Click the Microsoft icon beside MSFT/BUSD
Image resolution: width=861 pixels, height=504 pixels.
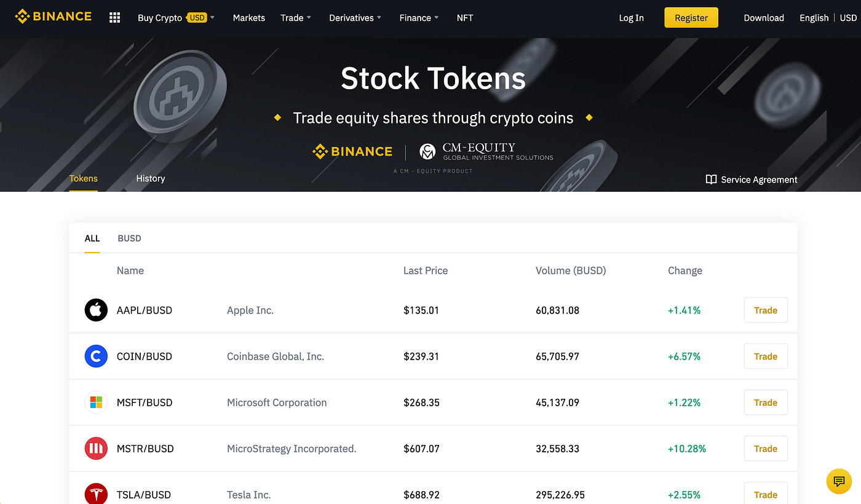click(96, 402)
